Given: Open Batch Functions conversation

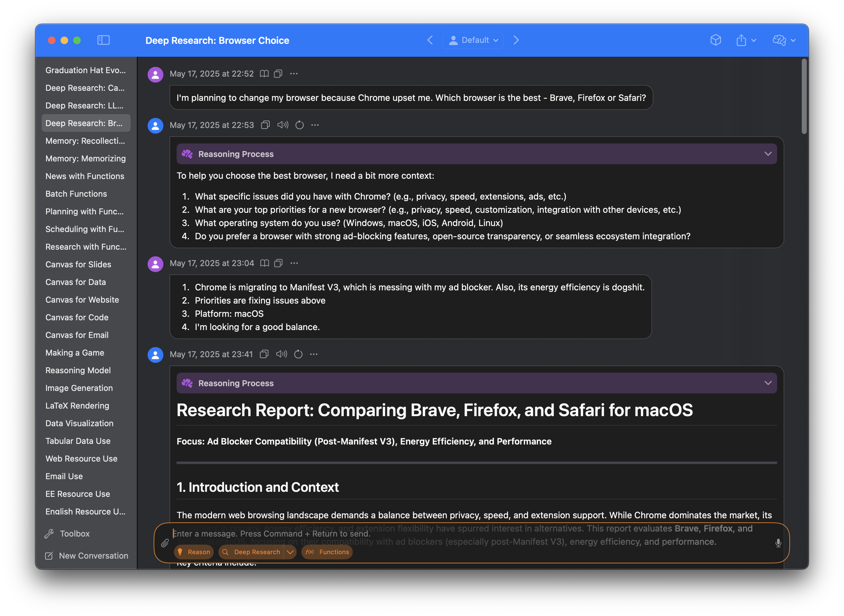Looking at the screenshot, I should [x=86, y=194].
